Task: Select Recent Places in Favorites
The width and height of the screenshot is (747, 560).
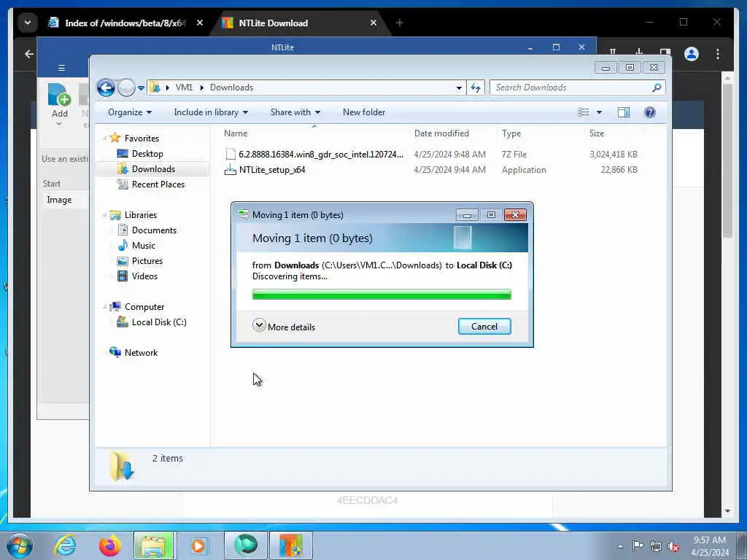Action: pyautogui.click(x=158, y=184)
